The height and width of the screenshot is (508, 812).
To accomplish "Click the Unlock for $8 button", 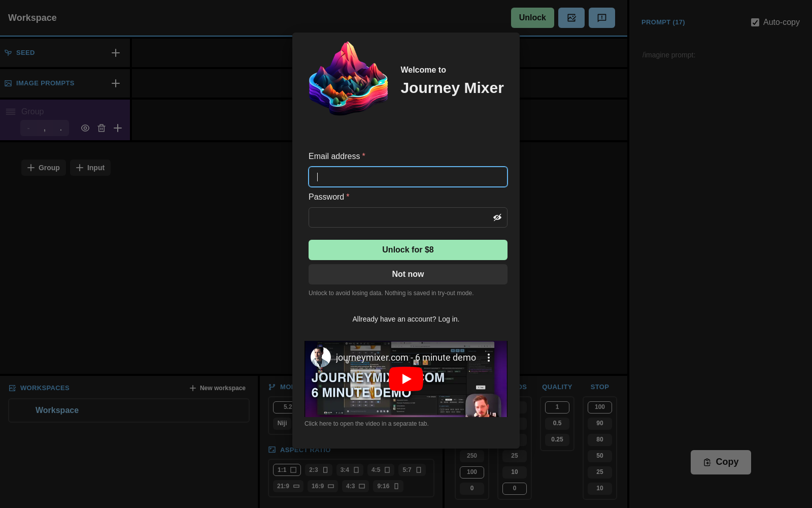I will click(x=408, y=250).
